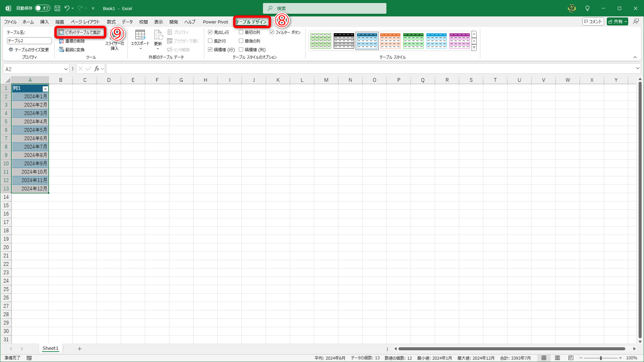Open the Data (データ) ribbon tab
The width and height of the screenshot is (644, 362).
pyautogui.click(x=127, y=22)
